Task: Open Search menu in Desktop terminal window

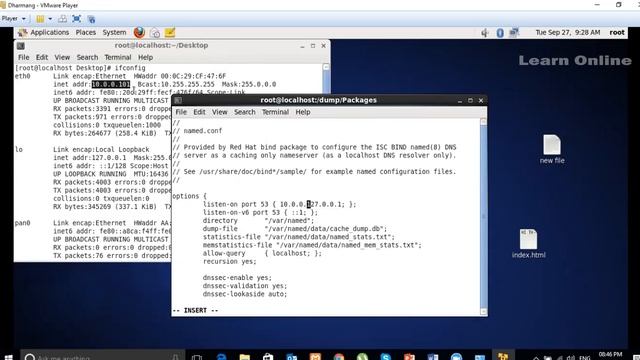Action: click(87, 57)
